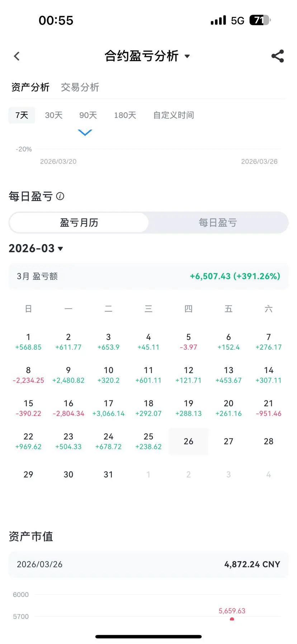Select the 7天 time range

click(22, 115)
